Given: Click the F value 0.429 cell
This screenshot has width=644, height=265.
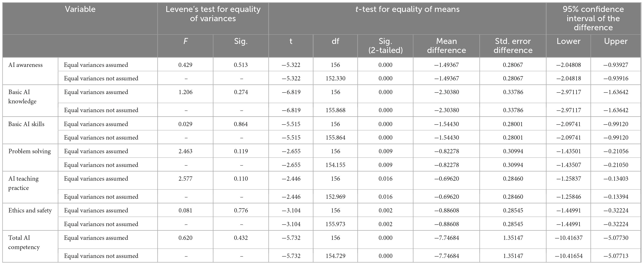Looking at the screenshot, I should click(x=185, y=65).
